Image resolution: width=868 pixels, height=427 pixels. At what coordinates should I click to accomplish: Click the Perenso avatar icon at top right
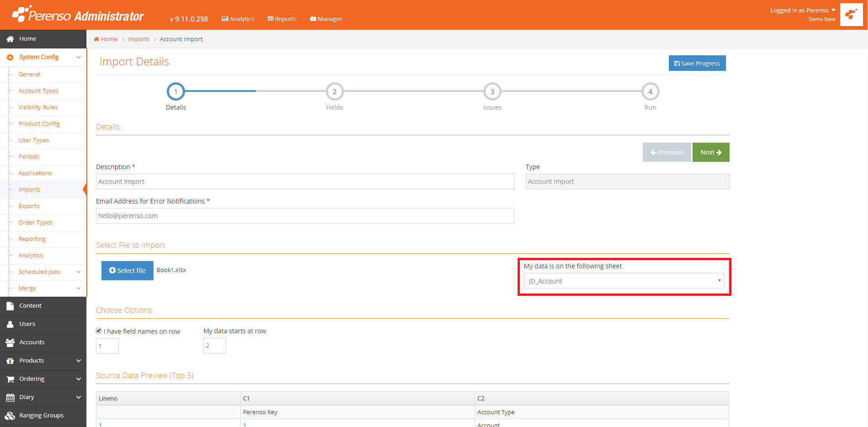point(851,15)
